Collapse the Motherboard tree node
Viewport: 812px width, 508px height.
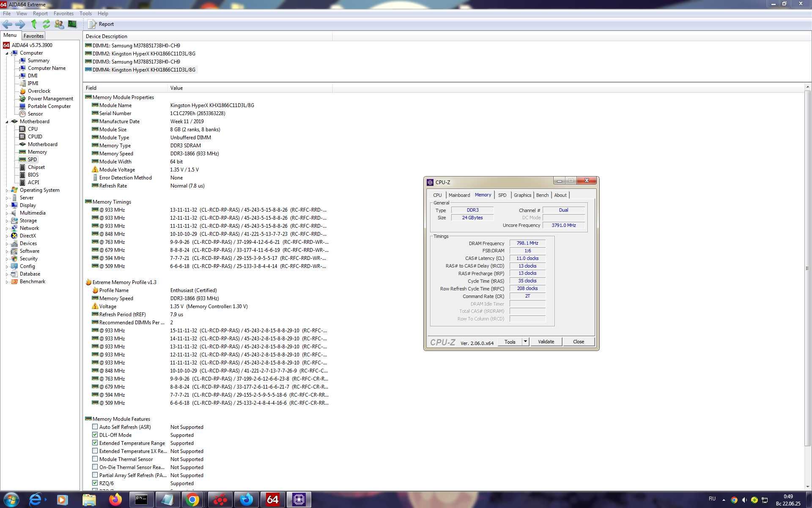coord(7,122)
